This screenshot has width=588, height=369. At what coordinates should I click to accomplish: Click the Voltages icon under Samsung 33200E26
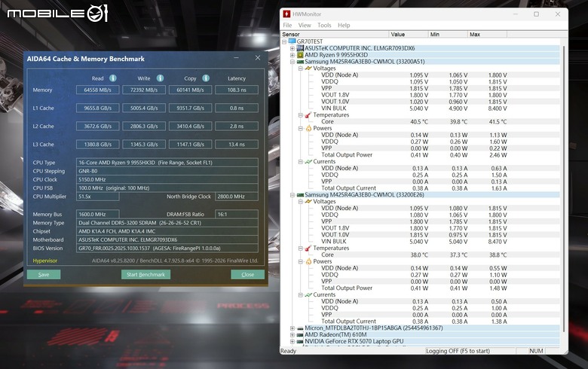[308, 202]
